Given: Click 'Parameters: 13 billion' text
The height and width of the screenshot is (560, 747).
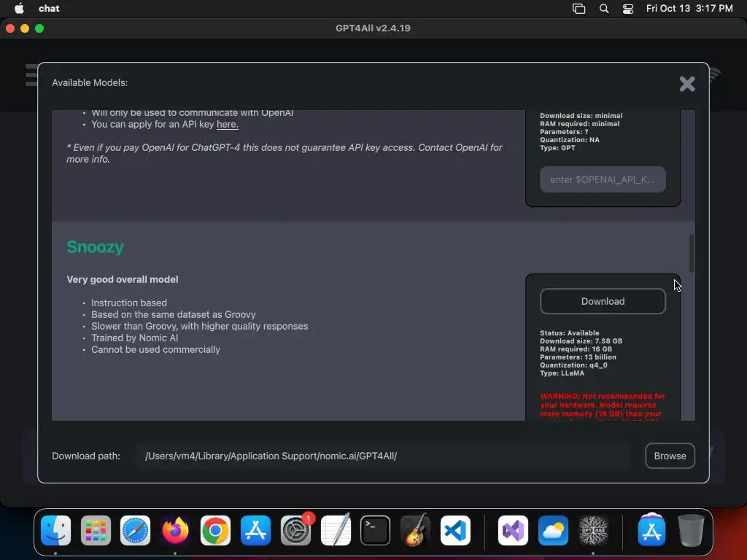Looking at the screenshot, I should click(x=578, y=357).
